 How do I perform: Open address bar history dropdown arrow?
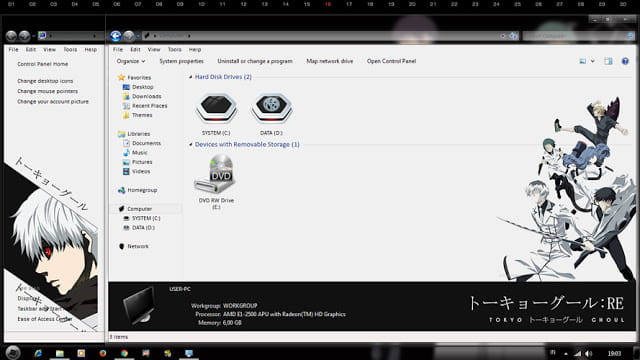503,36
